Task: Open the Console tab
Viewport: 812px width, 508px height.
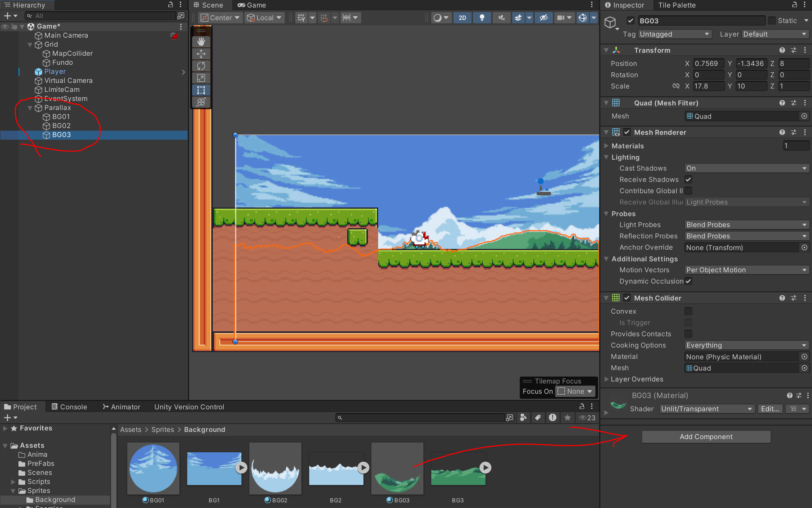Action: point(69,407)
